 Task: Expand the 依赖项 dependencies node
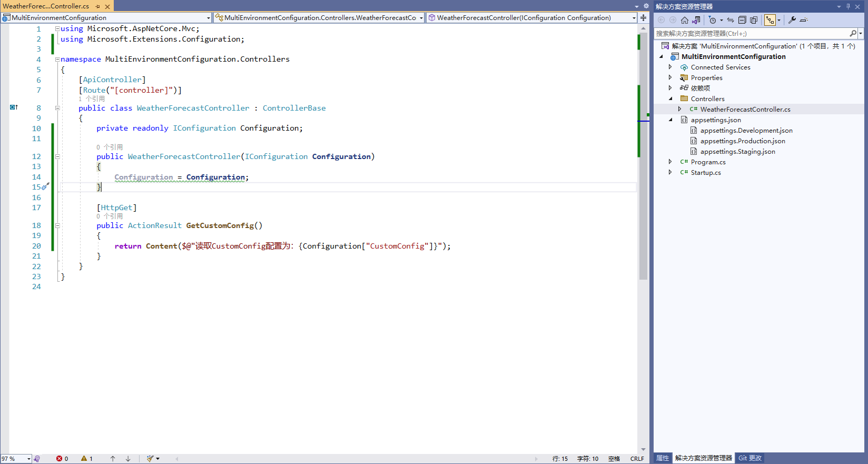[670, 88]
